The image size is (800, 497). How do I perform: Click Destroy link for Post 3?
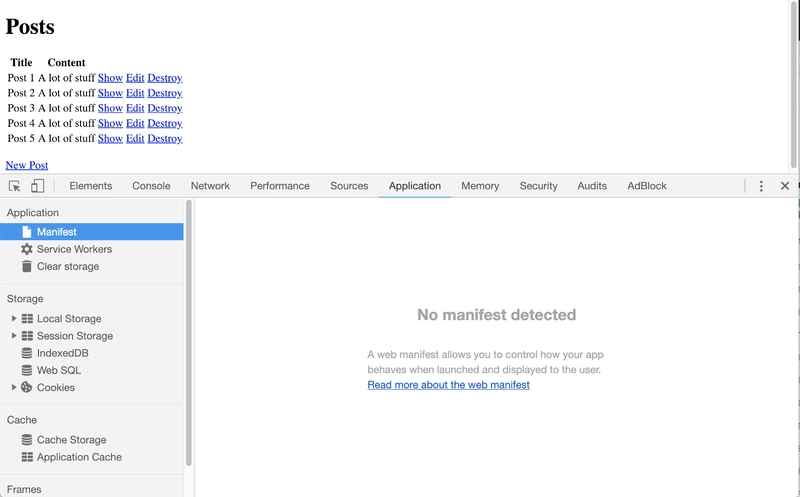coord(165,108)
